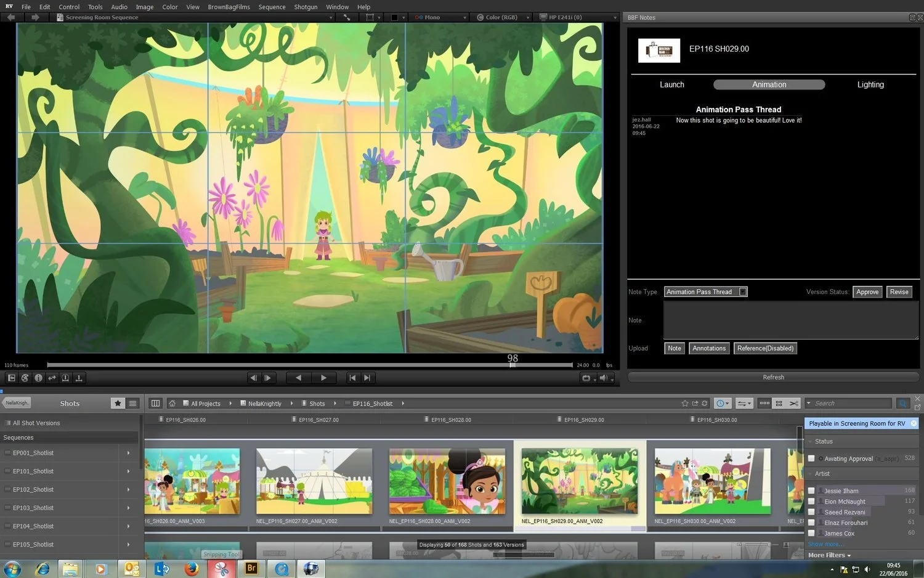
Task: Open the BrownBagFilms menu
Action: (x=229, y=7)
